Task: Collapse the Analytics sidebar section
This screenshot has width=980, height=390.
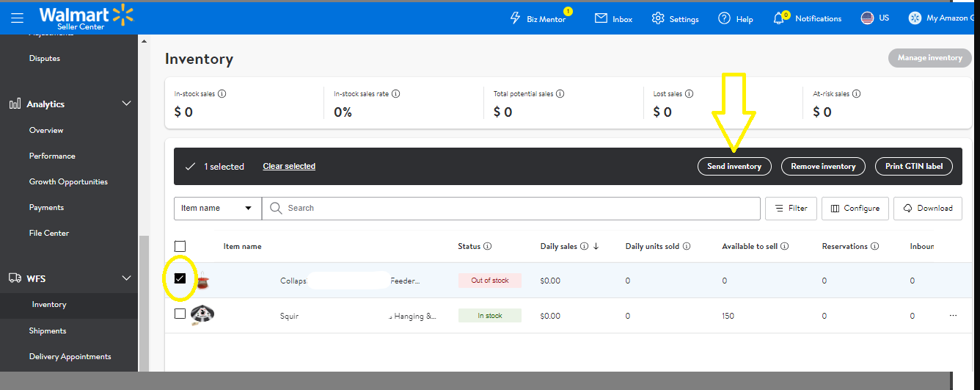Action: (x=126, y=104)
